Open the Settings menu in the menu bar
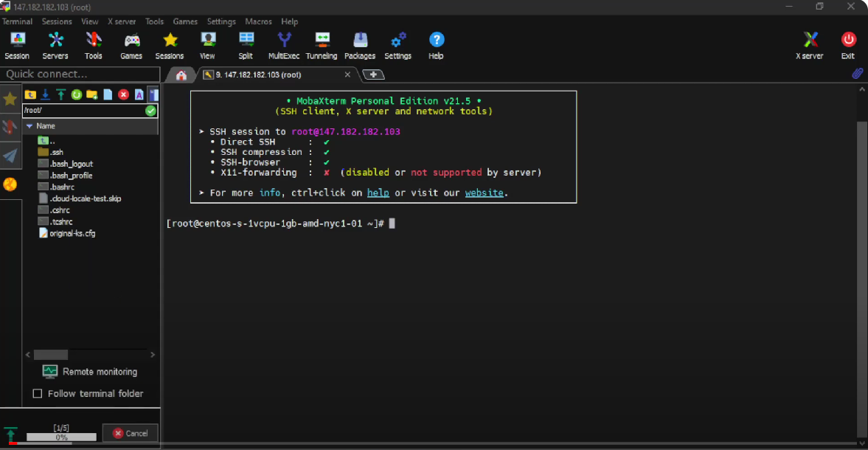Screen dimensions: 868x450 [221, 21]
